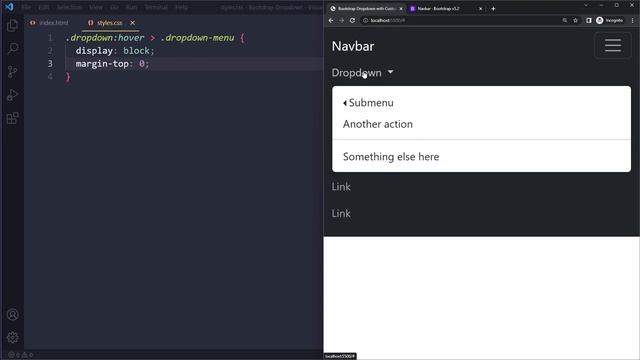Bookmark this page with the star icon
640x360 pixels.
click(x=576, y=20)
